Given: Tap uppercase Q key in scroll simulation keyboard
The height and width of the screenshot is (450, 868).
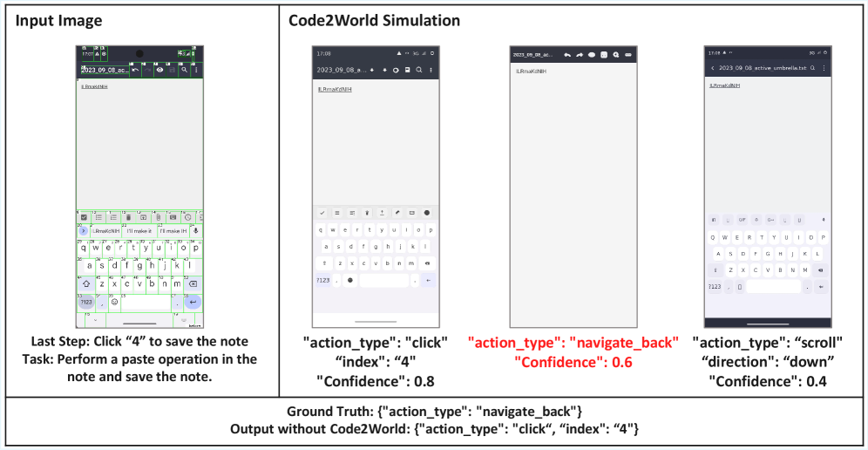Looking at the screenshot, I should pyautogui.click(x=715, y=238).
